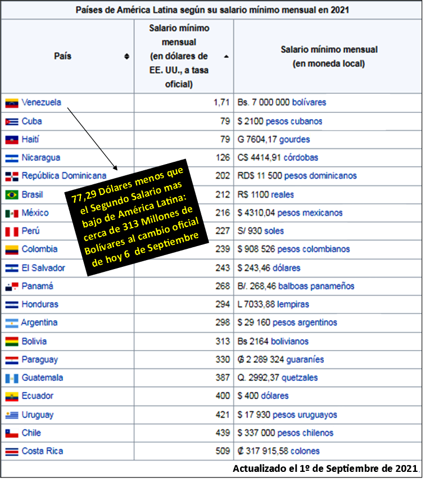Click the Cuba flag icon
This screenshot has width=448, height=482.
[x=12, y=122]
